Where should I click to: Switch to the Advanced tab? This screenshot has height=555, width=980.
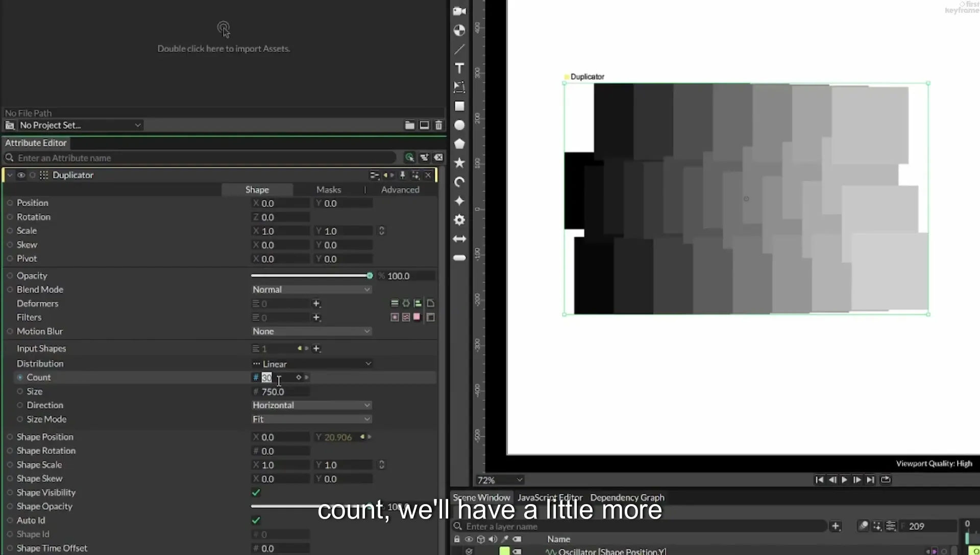[x=400, y=189]
